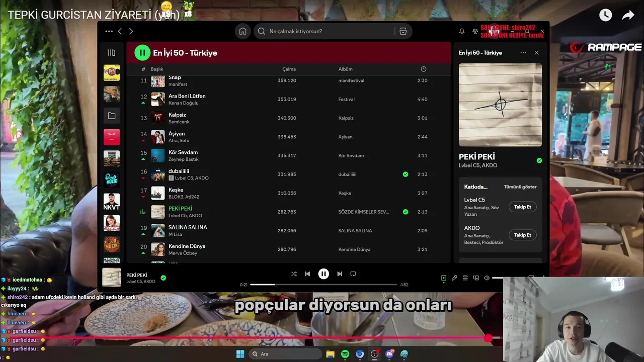Sort by the duration clock icon
The width and height of the screenshot is (644, 362).
pyautogui.click(x=423, y=69)
